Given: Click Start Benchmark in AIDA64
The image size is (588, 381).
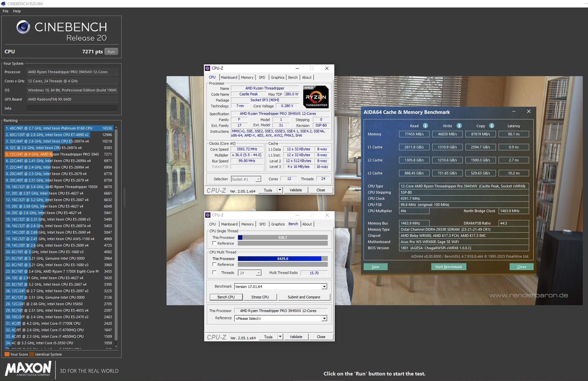Looking at the screenshot, I should [448, 267].
